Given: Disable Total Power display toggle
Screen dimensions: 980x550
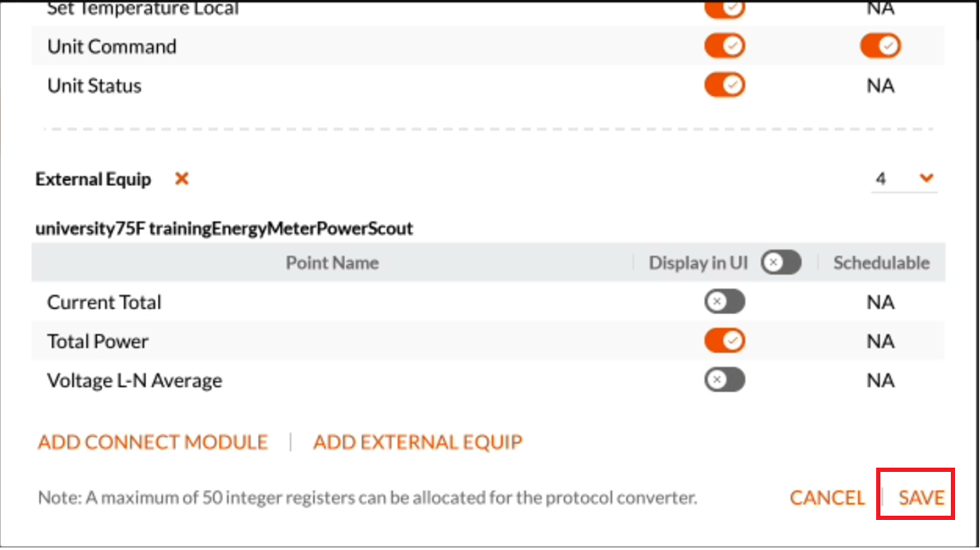Looking at the screenshot, I should (x=724, y=341).
